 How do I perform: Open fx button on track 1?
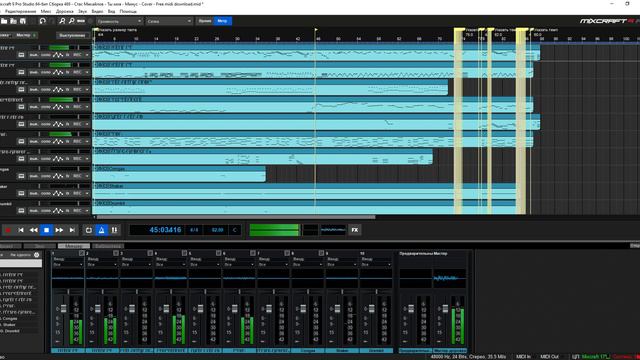[x=68, y=55]
